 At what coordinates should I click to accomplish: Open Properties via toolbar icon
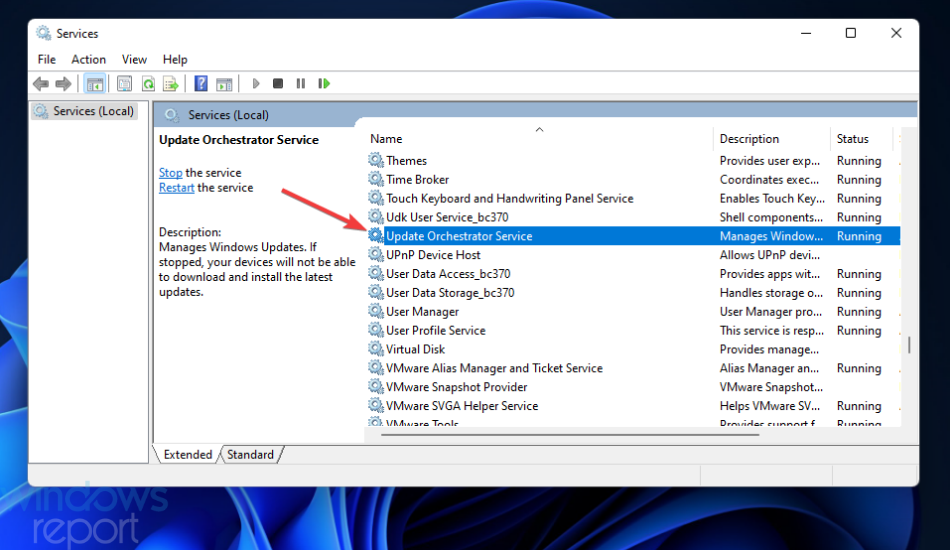tap(124, 84)
